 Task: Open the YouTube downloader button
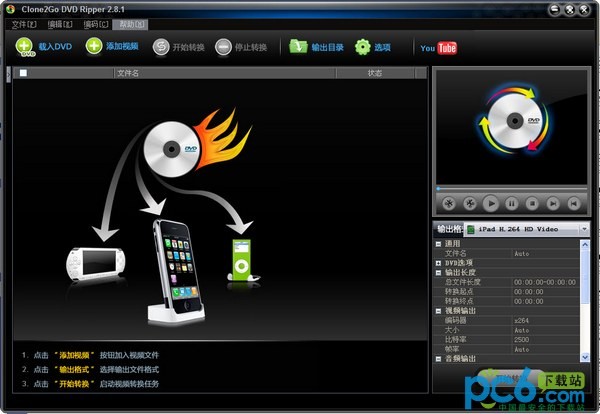(x=439, y=48)
